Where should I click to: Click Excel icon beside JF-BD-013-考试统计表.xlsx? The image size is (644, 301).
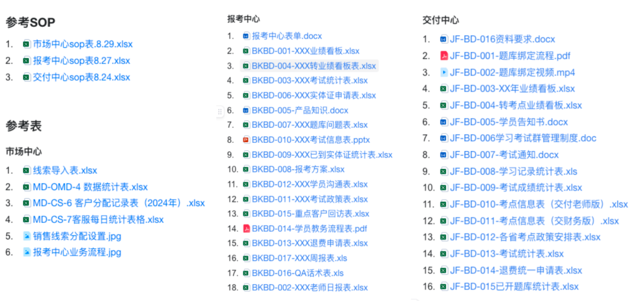click(444, 254)
